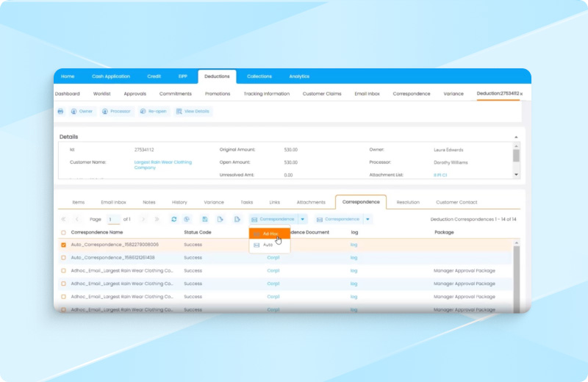Go to the first page of correspondences
The height and width of the screenshot is (382, 588).
pyautogui.click(x=63, y=220)
